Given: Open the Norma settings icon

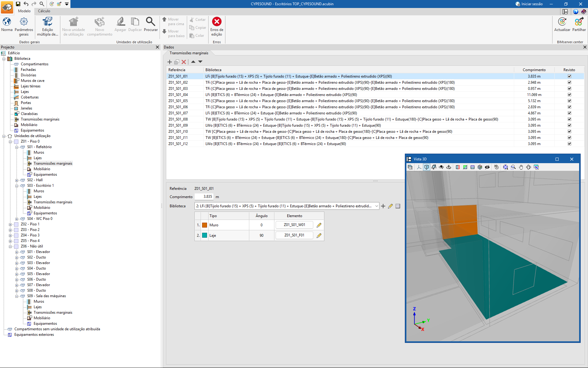Looking at the screenshot, I should click(x=7, y=22).
